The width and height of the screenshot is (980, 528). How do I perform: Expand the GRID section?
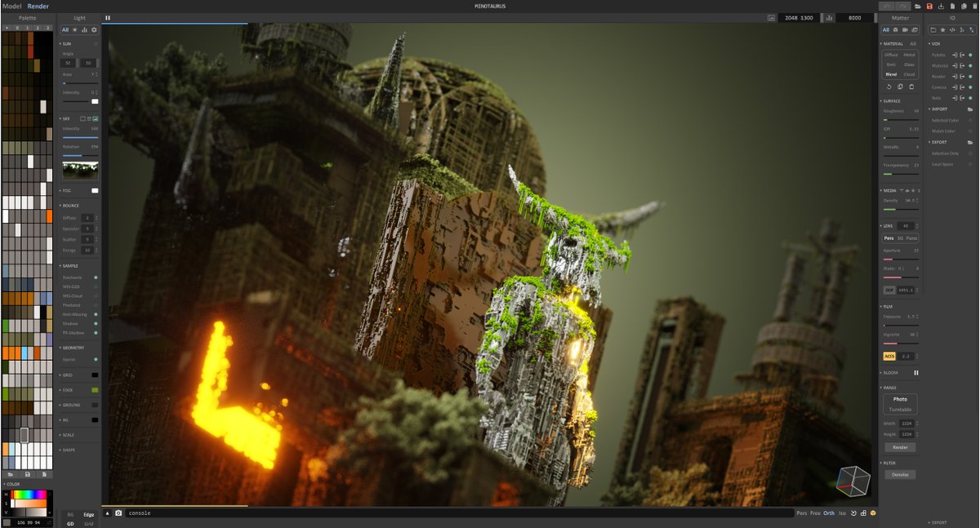pos(66,375)
